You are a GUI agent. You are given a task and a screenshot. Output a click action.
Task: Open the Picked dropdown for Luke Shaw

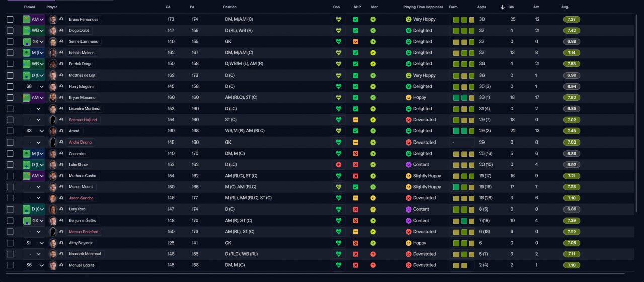(34, 165)
